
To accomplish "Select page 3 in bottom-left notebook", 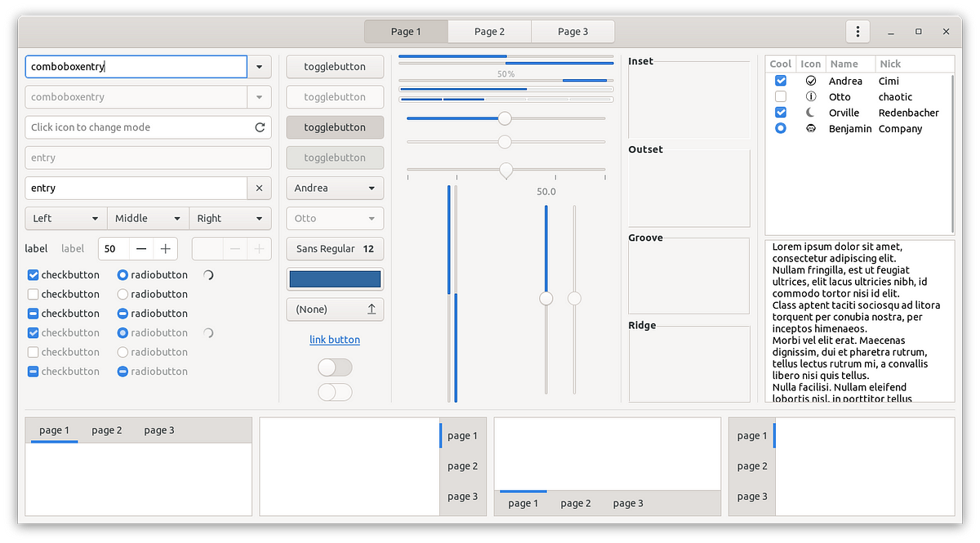I will click(x=159, y=430).
